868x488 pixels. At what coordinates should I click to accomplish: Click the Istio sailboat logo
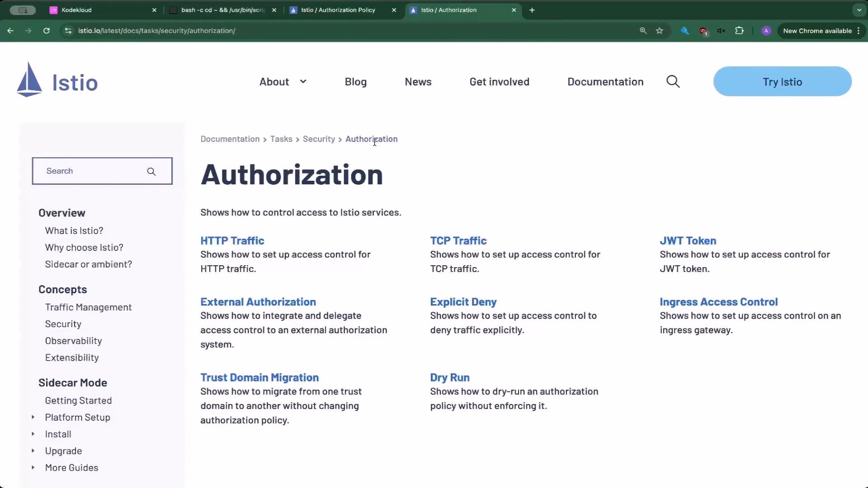(29, 80)
